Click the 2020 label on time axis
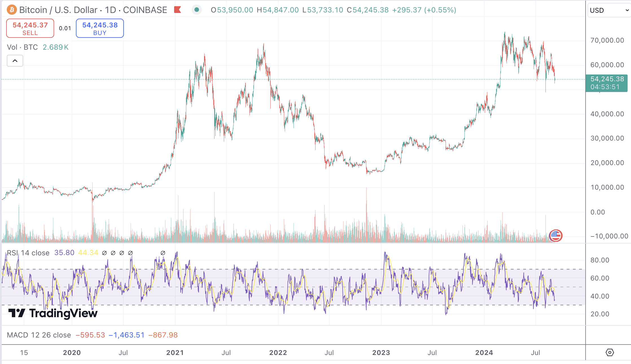 72,352
